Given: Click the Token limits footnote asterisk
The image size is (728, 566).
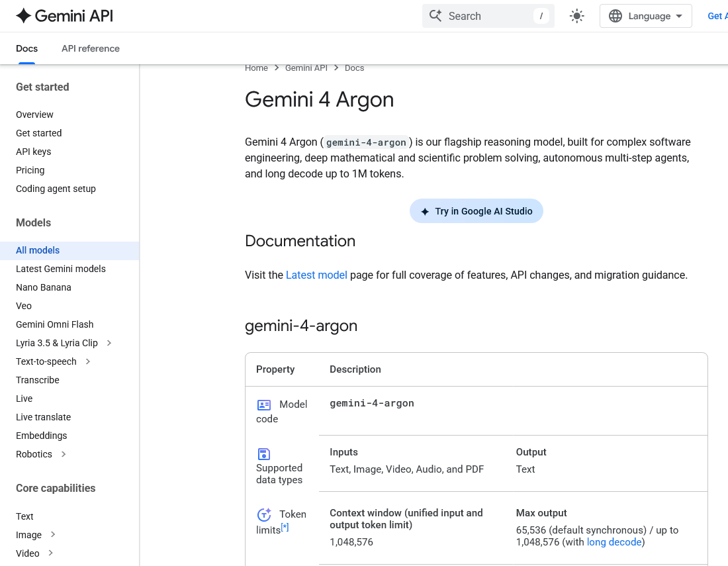Looking at the screenshot, I should [285, 527].
